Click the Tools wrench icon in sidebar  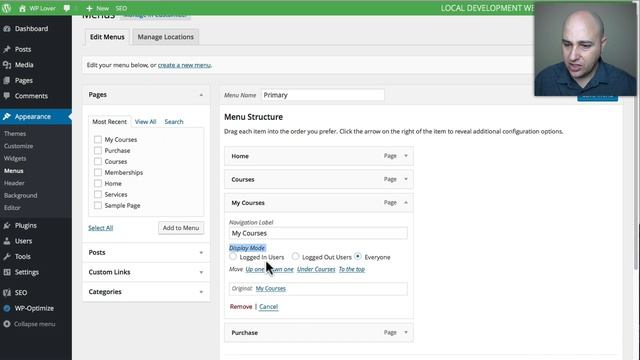pos(7,256)
